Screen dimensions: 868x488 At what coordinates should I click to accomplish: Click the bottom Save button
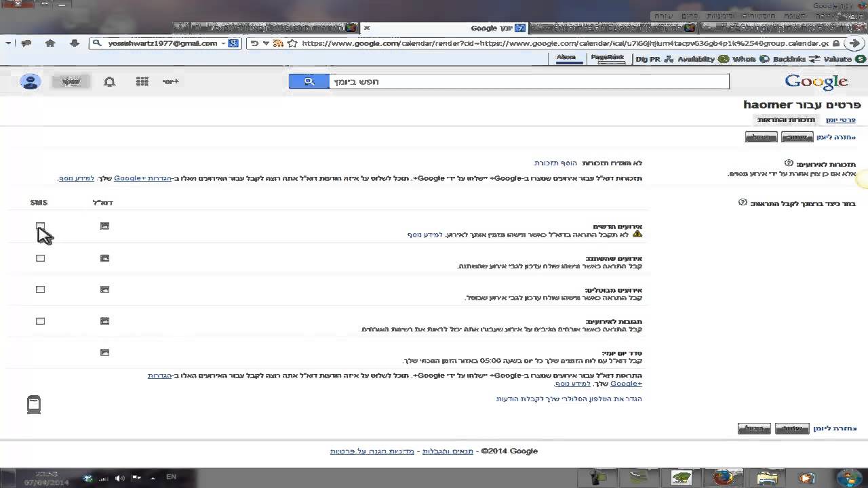pyautogui.click(x=791, y=428)
